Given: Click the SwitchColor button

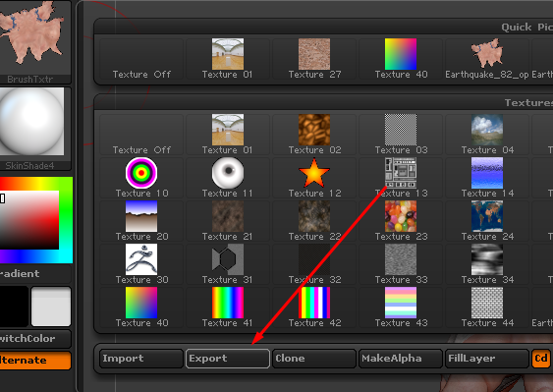Looking at the screenshot, I should coord(35,339).
